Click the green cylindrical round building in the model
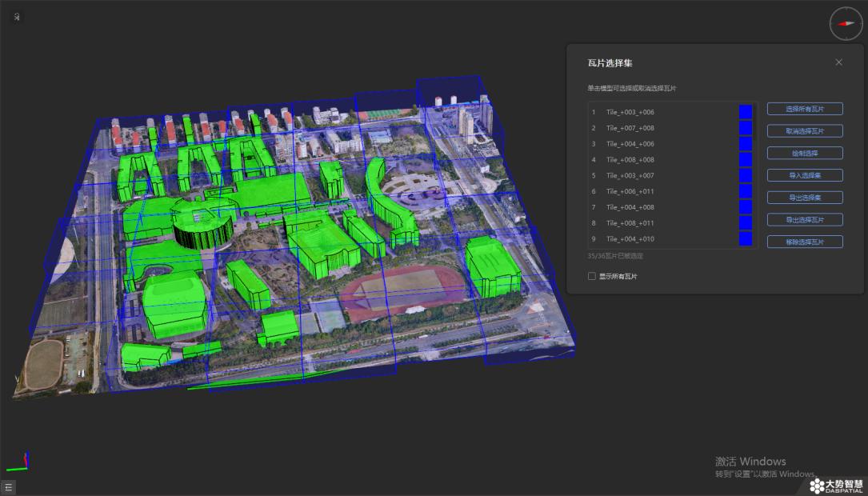Viewport: 868px width, 496px height. (202, 224)
